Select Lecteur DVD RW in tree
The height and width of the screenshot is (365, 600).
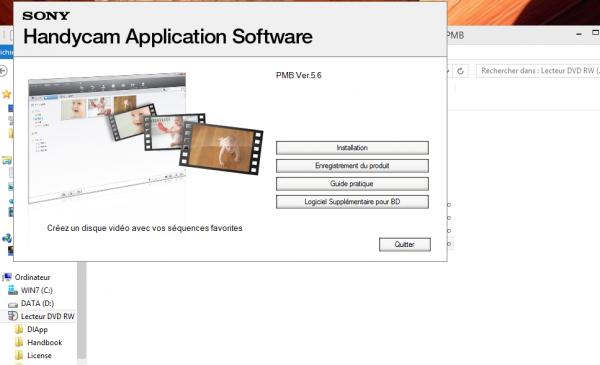point(47,316)
